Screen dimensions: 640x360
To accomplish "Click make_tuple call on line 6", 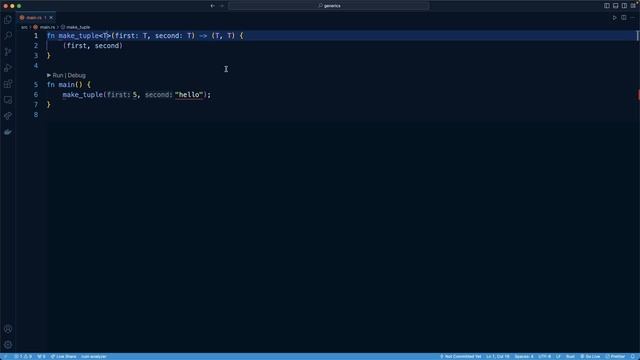I will tap(82, 95).
